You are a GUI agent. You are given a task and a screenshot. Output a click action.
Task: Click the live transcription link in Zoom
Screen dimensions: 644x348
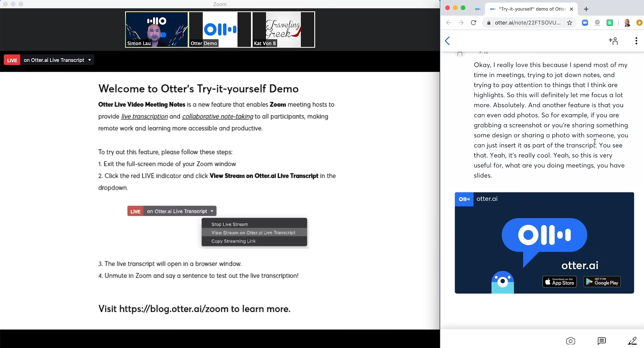click(x=145, y=116)
